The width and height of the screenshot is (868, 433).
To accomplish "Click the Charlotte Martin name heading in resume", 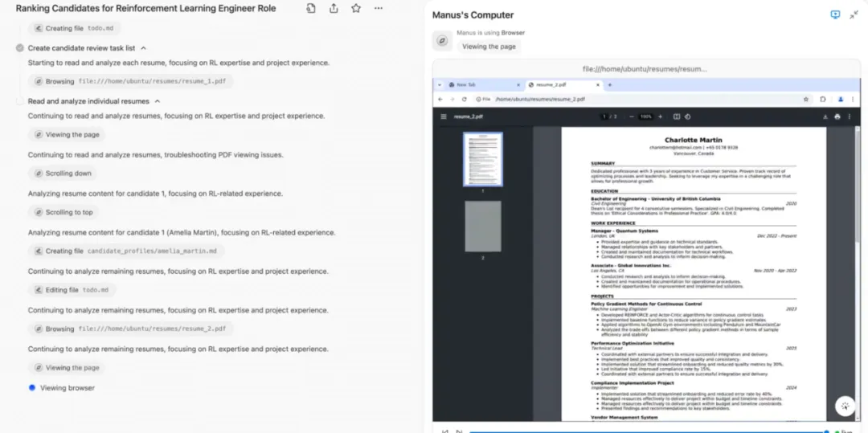I will click(693, 140).
